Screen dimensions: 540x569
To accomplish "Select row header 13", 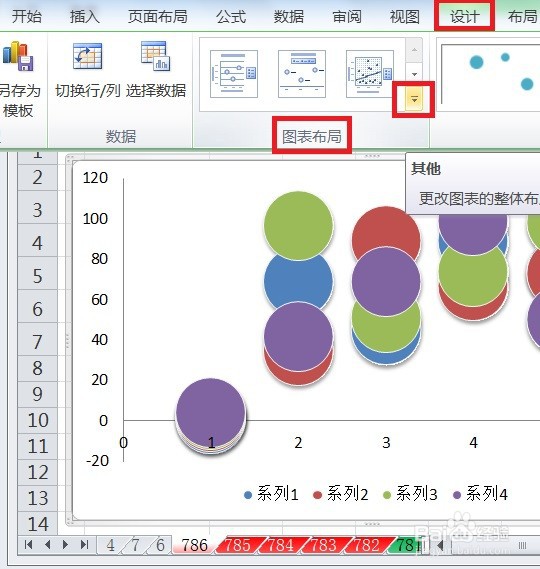I will 37,499.
